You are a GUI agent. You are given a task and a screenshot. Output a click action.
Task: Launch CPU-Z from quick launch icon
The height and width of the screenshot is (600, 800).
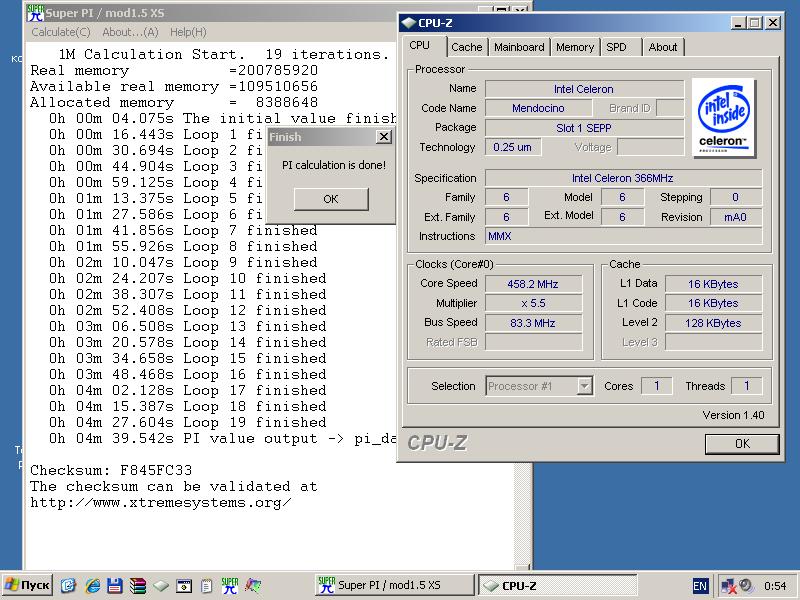[161, 585]
